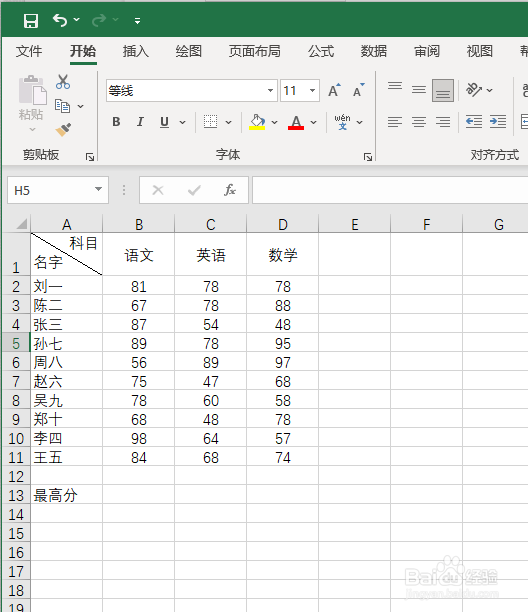Toggle Underline formatting
This screenshot has height=612, width=528.
point(164,122)
